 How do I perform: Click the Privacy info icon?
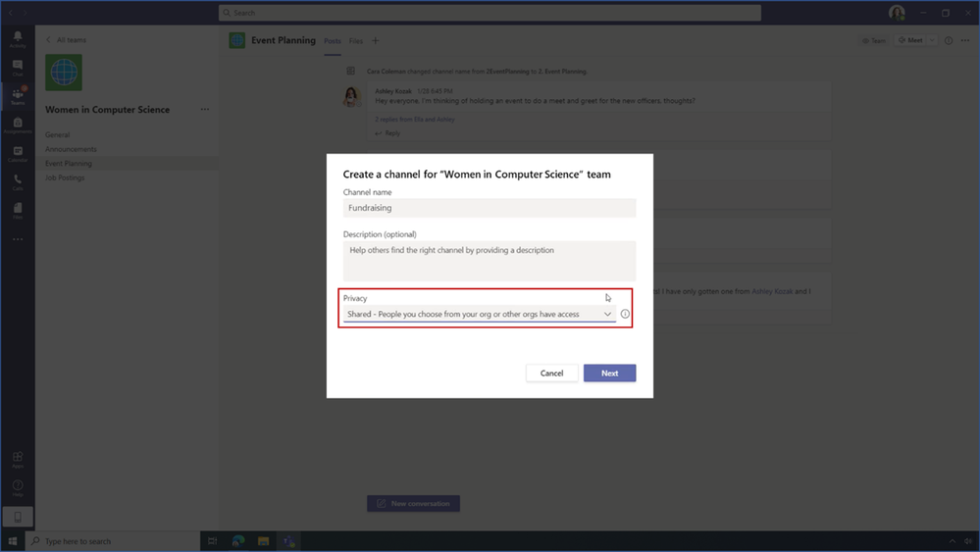click(x=625, y=314)
